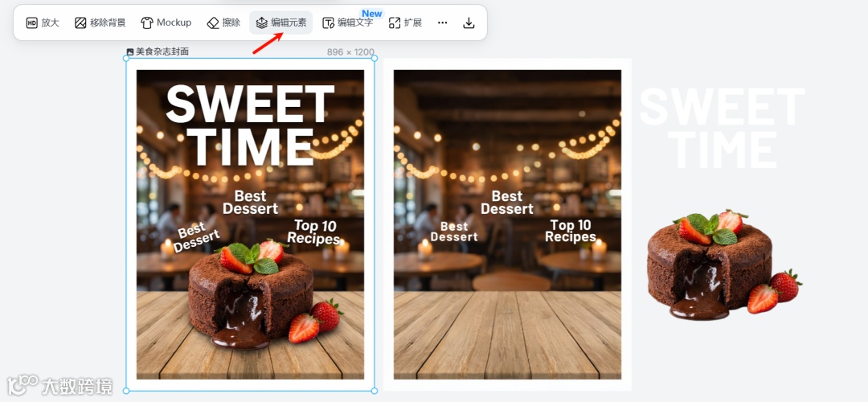The image size is (868, 402).
Task: Click the Top 10 Recipes text on original cover
Action: tap(314, 232)
